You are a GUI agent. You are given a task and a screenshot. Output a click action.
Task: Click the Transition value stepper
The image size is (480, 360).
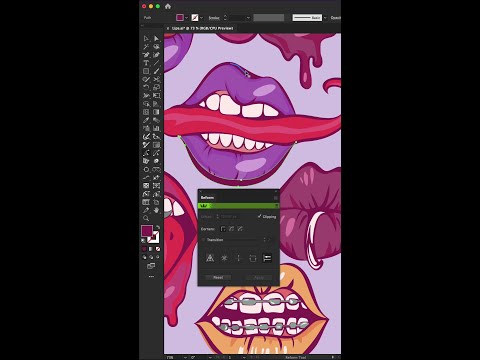coord(265,240)
